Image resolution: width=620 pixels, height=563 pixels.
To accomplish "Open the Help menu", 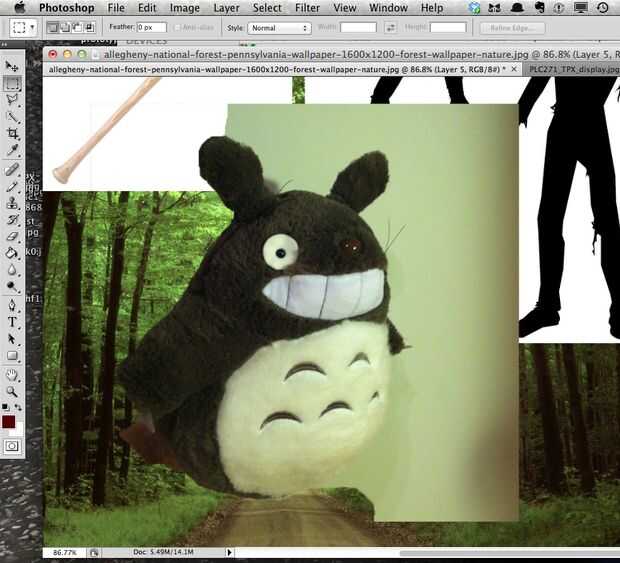I will click(432, 8).
